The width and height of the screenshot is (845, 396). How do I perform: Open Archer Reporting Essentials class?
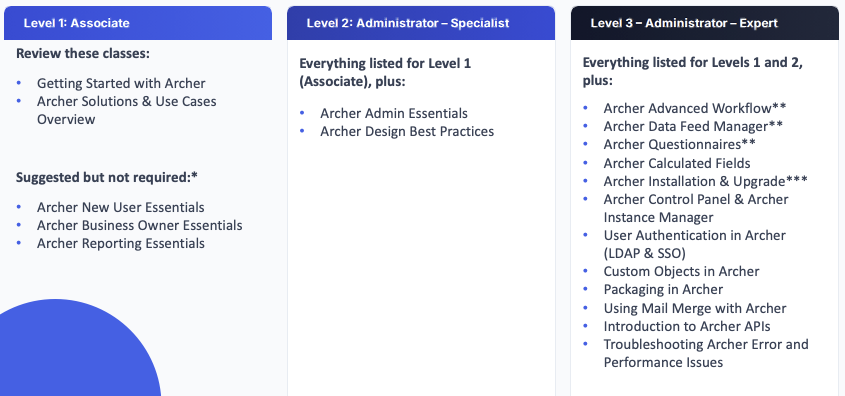(121, 244)
